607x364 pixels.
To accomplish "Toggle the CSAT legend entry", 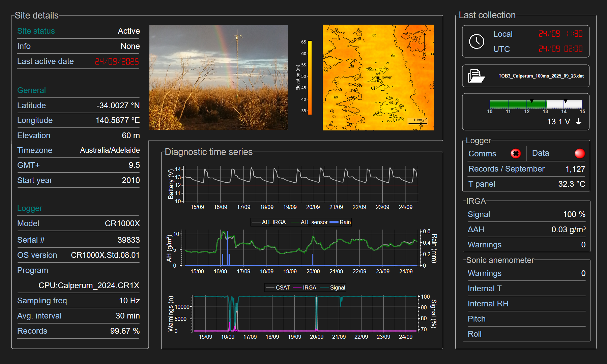I will (x=282, y=288).
